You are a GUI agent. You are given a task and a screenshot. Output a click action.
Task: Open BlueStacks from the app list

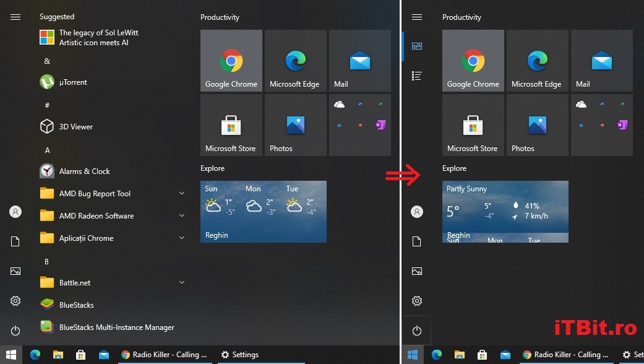[x=77, y=305]
